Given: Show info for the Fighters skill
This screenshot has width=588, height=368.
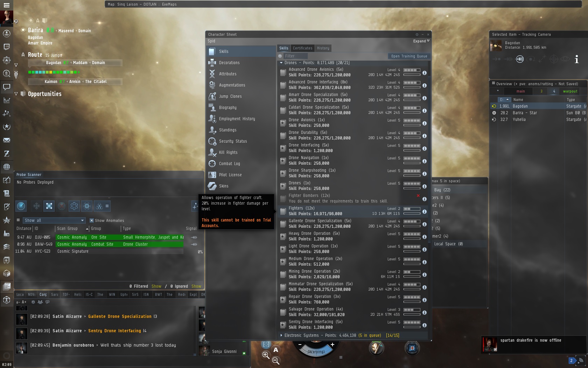Looking at the screenshot, I should [424, 212].
